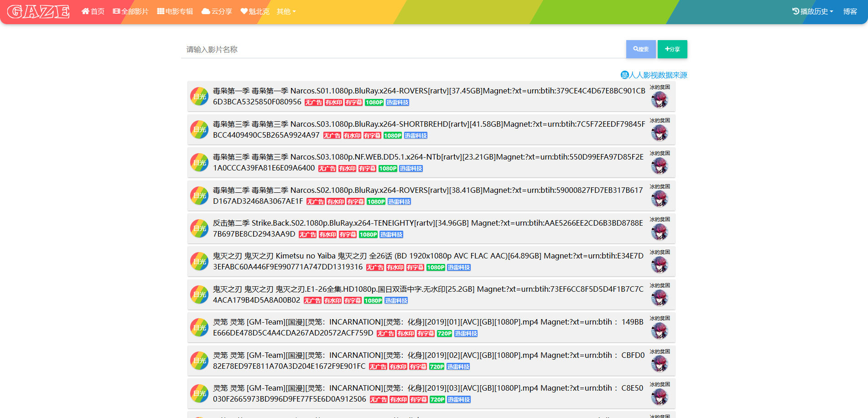868x418 pixels.
Task: Click 冰的贫困 uploader name on Narcos.S01 row
Action: (660, 88)
